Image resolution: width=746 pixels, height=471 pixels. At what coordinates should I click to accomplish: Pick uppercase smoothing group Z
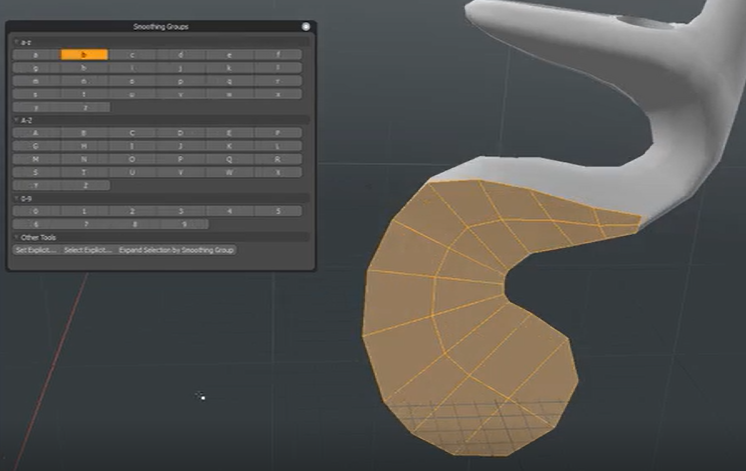pos(84,185)
